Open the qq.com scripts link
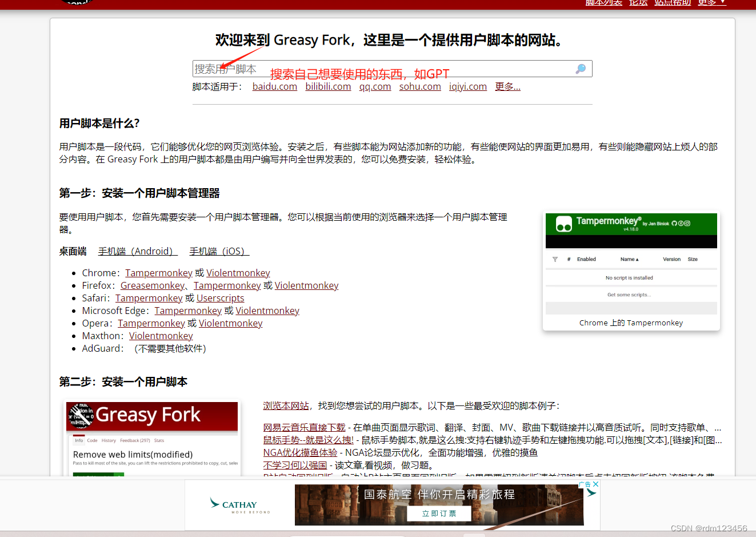The image size is (756, 537). pyautogui.click(x=375, y=86)
